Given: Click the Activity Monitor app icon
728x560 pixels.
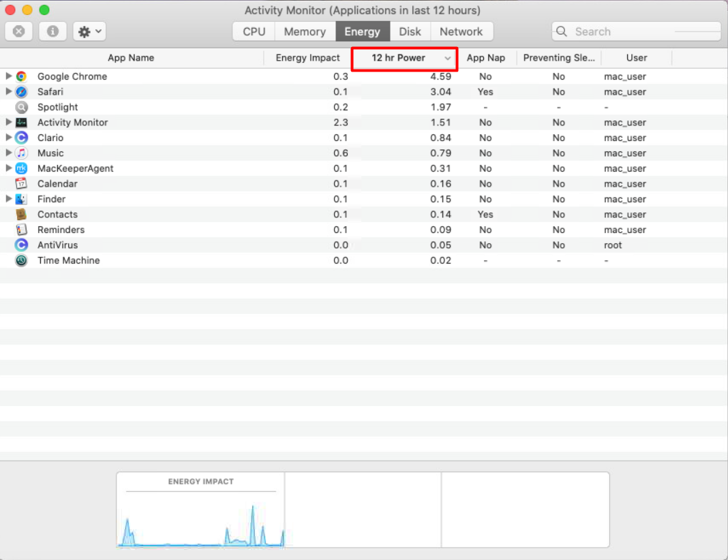Looking at the screenshot, I should pyautogui.click(x=21, y=123).
